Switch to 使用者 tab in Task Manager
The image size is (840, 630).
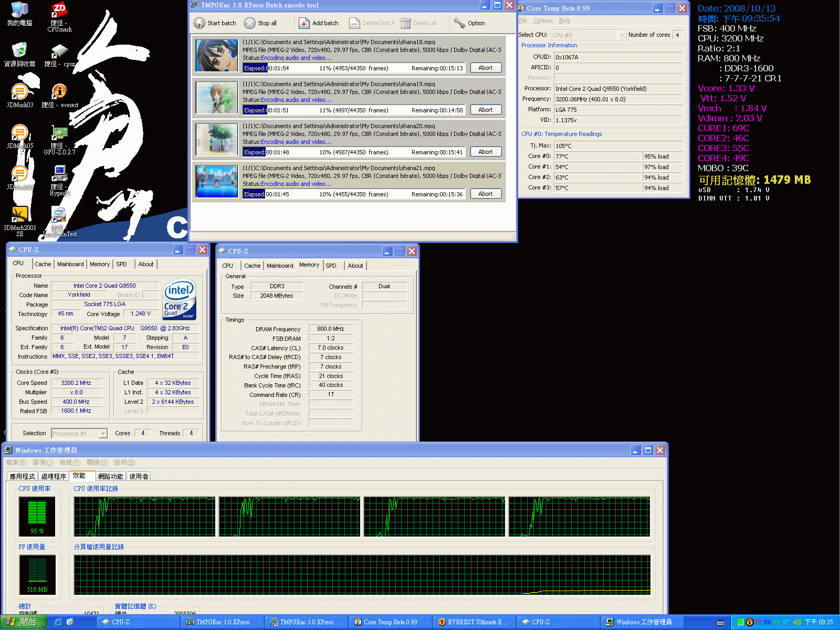click(x=139, y=476)
